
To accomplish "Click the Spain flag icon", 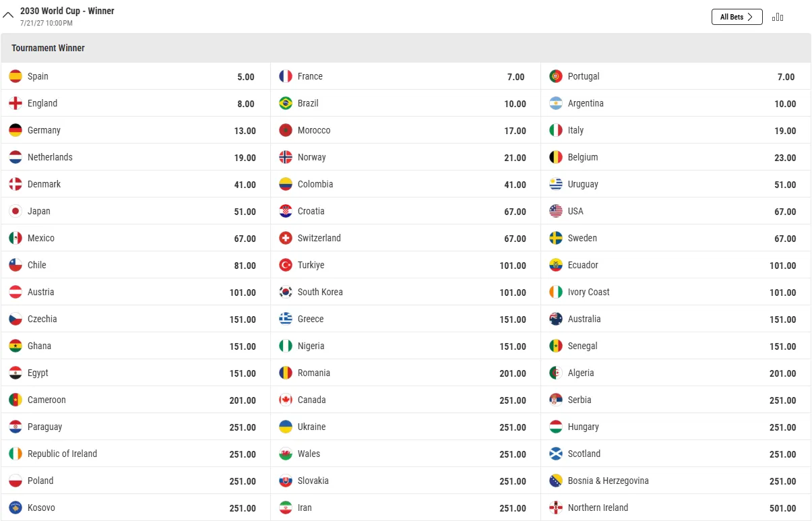I will click(15, 76).
